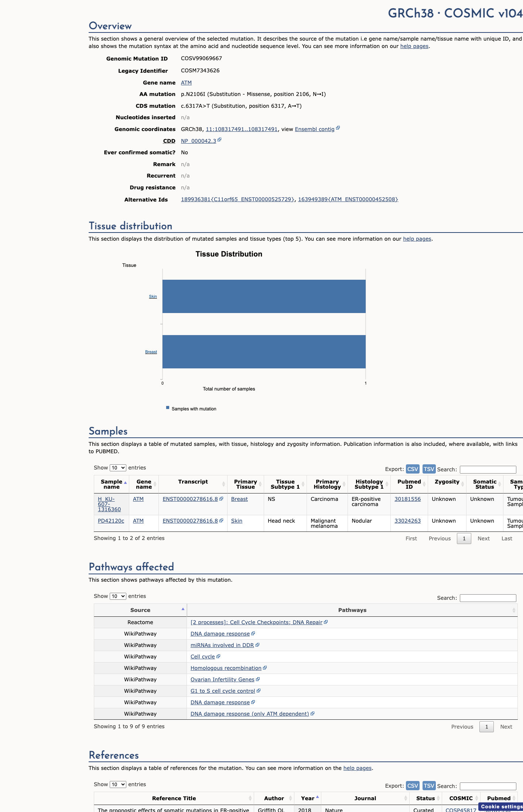Open ATM gene link in PD42120c row
The height and width of the screenshot is (812, 523).
coord(138,521)
